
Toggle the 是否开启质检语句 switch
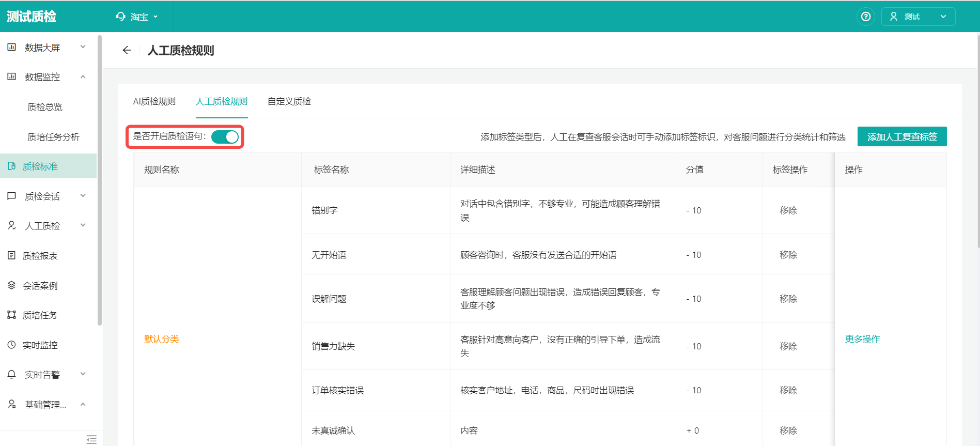(x=225, y=137)
